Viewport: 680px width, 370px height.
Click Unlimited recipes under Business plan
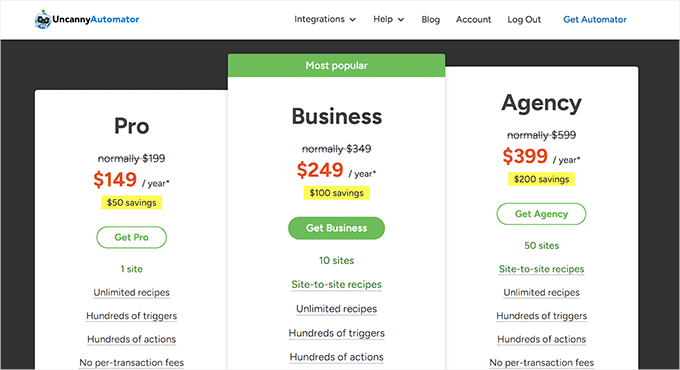click(x=337, y=309)
